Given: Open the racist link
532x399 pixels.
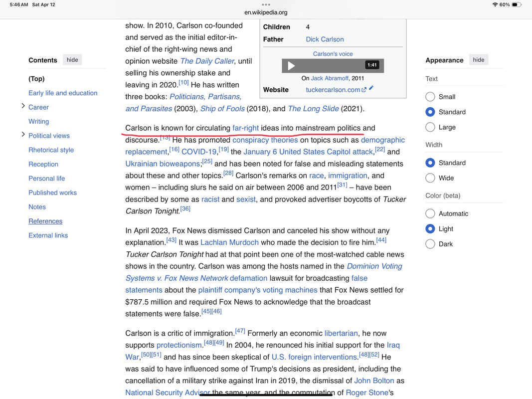Looking at the screenshot, I should click(x=210, y=199).
